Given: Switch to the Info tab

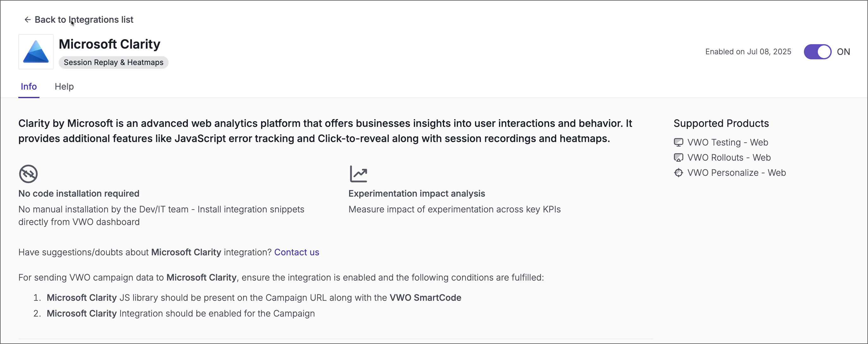Looking at the screenshot, I should (29, 86).
